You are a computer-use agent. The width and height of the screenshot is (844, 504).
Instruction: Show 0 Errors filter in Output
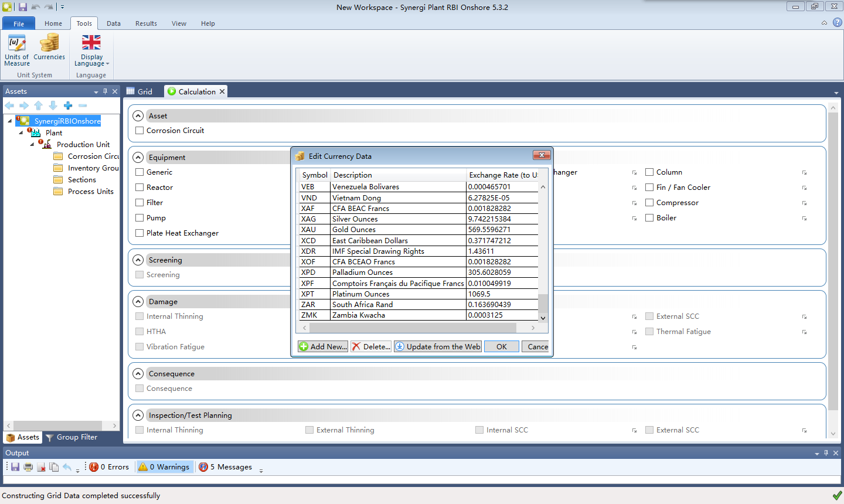[109, 467]
